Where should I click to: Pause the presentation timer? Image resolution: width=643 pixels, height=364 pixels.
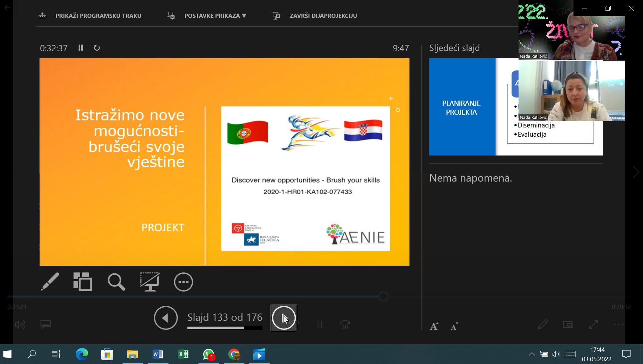click(x=81, y=48)
